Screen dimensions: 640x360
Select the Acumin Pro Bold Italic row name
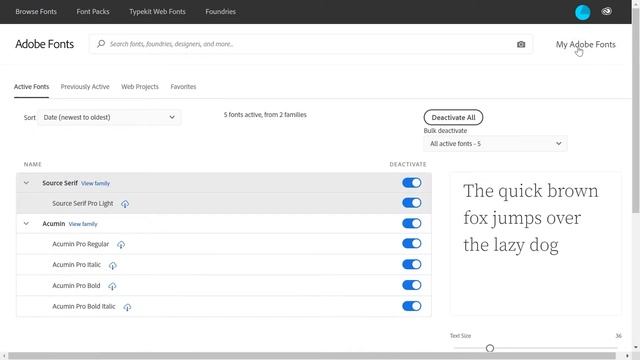coord(84,307)
